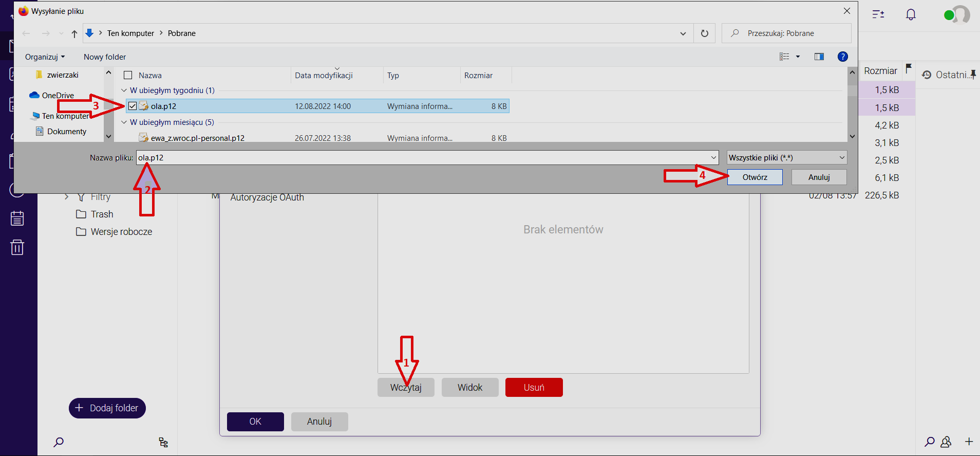980x456 pixels.
Task: Click the magnifier search icon at bottom left
Action: pos(59,442)
